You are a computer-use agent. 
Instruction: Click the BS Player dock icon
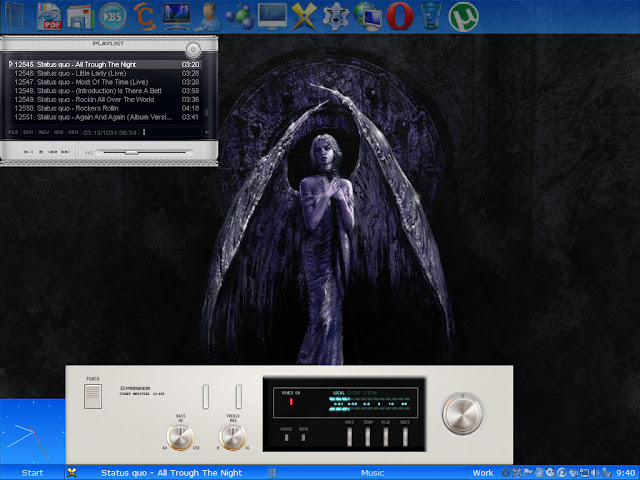pos(114,15)
